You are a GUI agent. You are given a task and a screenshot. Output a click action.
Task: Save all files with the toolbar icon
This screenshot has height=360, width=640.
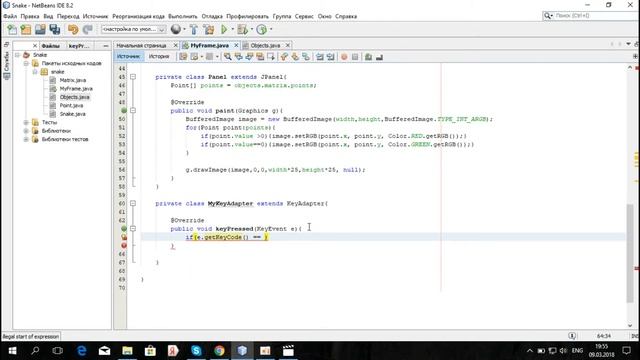pos(54,29)
